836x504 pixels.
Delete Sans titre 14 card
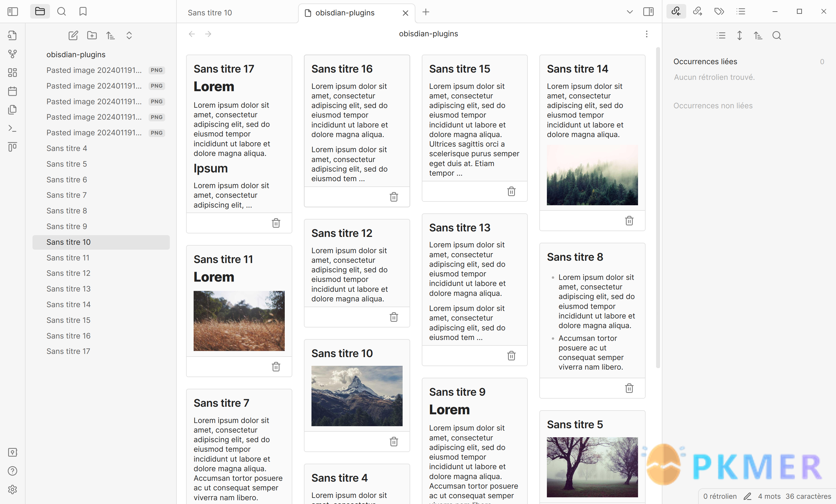coord(629,221)
